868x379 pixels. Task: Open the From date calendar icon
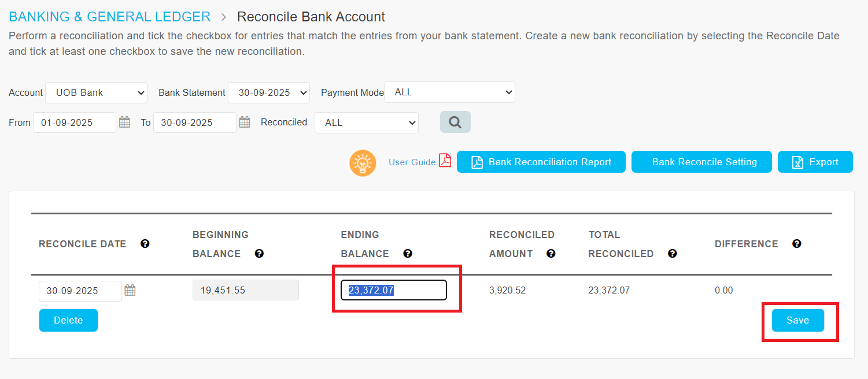coord(124,122)
